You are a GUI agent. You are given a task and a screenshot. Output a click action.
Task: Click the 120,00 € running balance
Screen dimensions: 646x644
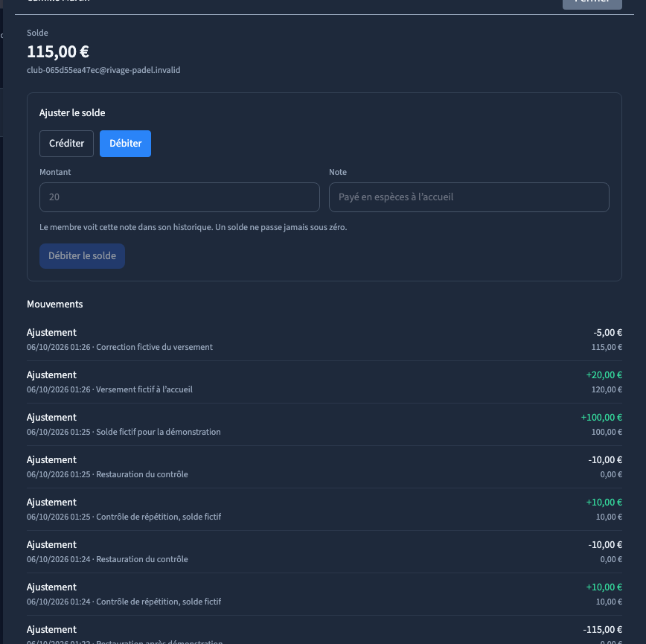(x=607, y=389)
